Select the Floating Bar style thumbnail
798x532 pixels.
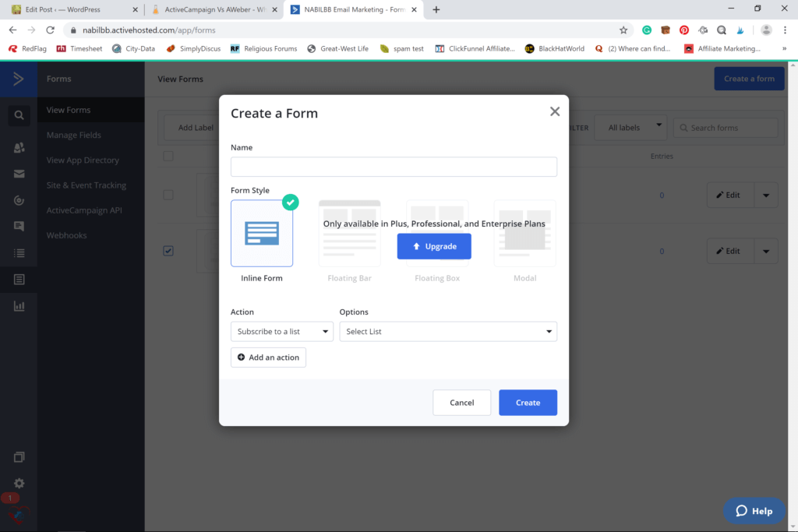(x=350, y=233)
